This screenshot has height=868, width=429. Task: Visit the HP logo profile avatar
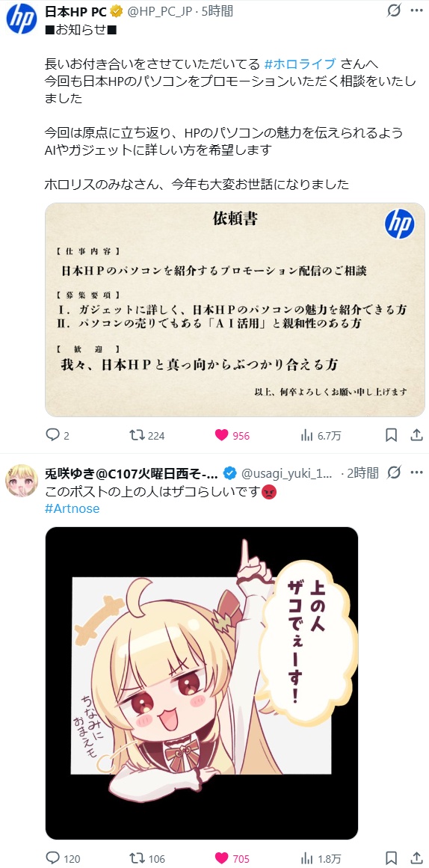22,19
